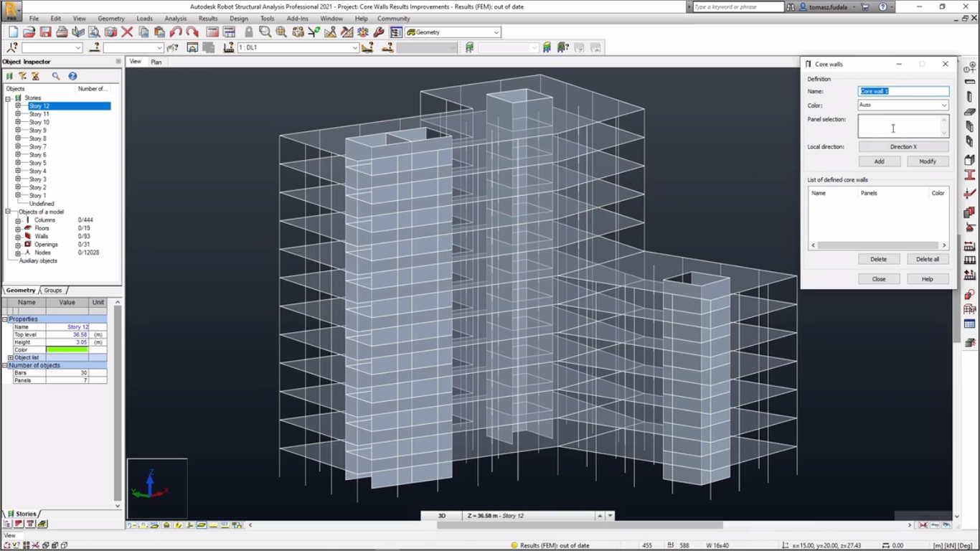Click the XYZ axis view cube
The height and width of the screenshot is (551, 980).
tap(157, 489)
